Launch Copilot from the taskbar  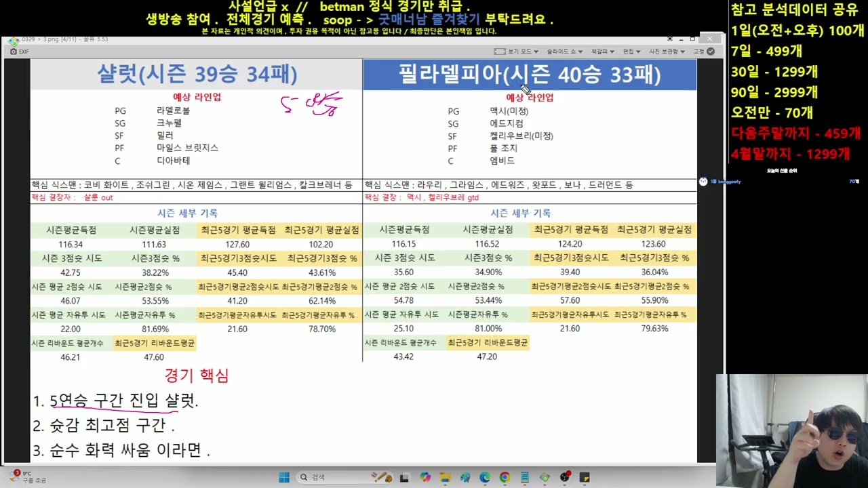pos(425,477)
